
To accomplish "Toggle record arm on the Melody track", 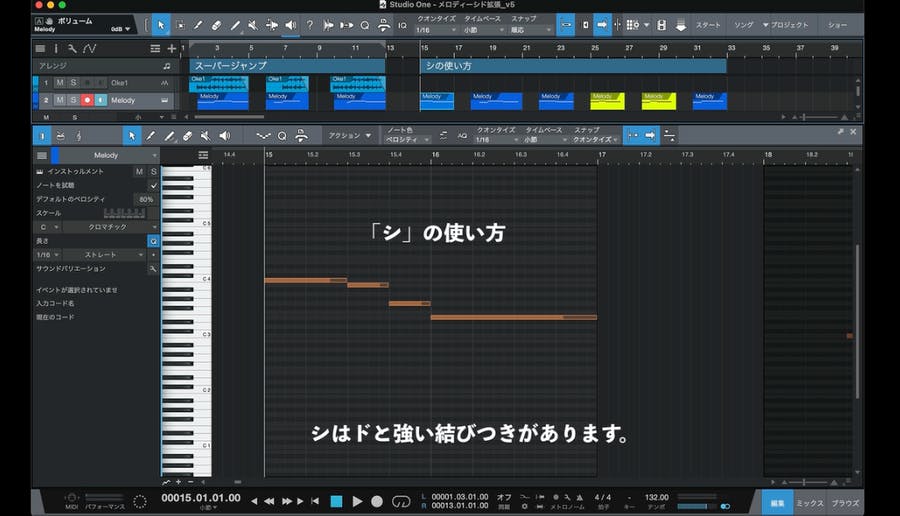I will point(87,100).
